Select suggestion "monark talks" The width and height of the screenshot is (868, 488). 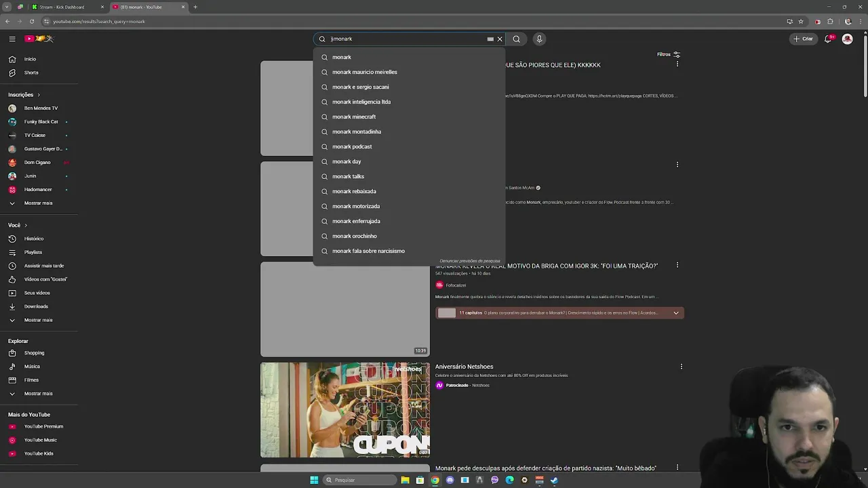tap(409, 176)
